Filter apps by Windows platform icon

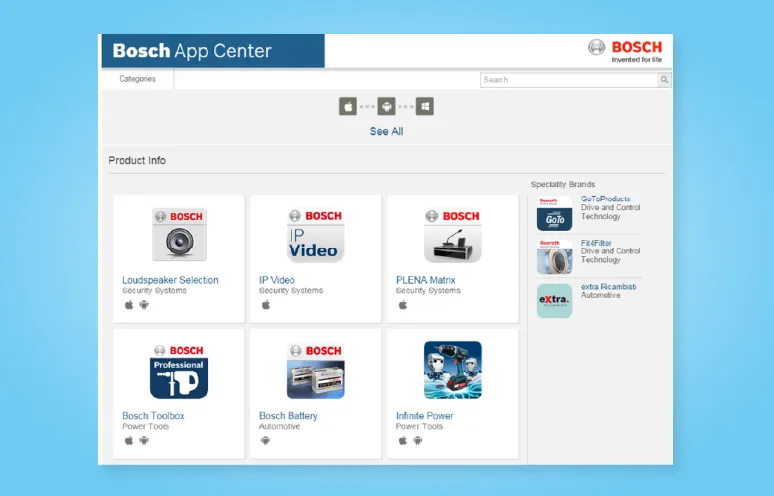(x=425, y=106)
